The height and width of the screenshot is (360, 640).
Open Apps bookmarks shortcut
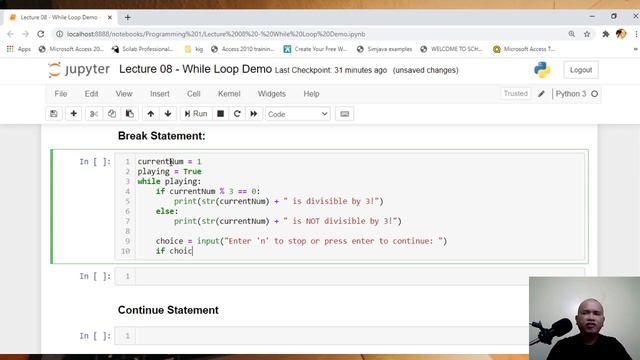[19, 49]
